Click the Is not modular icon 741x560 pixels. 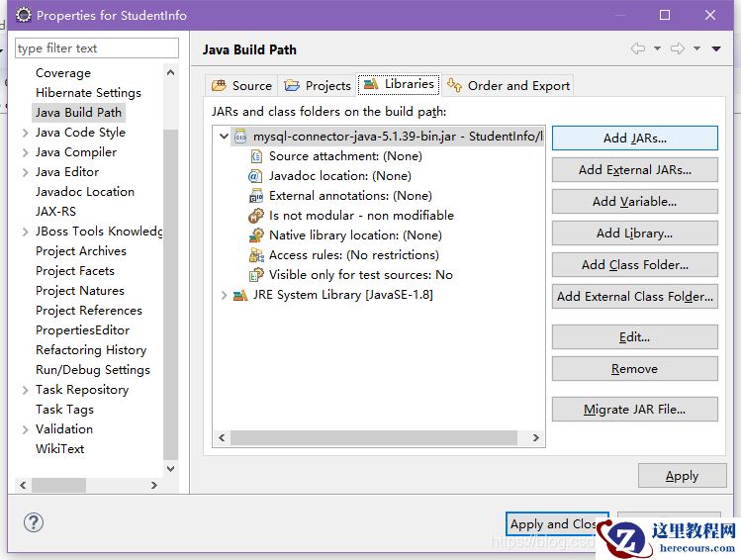point(255,216)
